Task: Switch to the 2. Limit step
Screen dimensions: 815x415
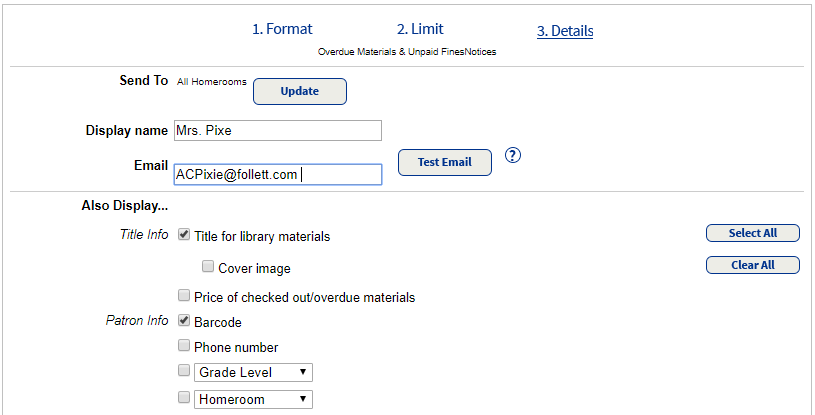Action: pyautogui.click(x=420, y=30)
